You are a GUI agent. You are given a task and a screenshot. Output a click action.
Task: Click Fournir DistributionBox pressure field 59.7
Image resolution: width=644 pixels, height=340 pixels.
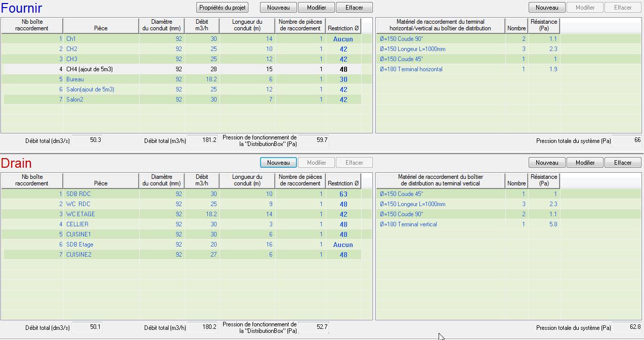pyautogui.click(x=313, y=140)
